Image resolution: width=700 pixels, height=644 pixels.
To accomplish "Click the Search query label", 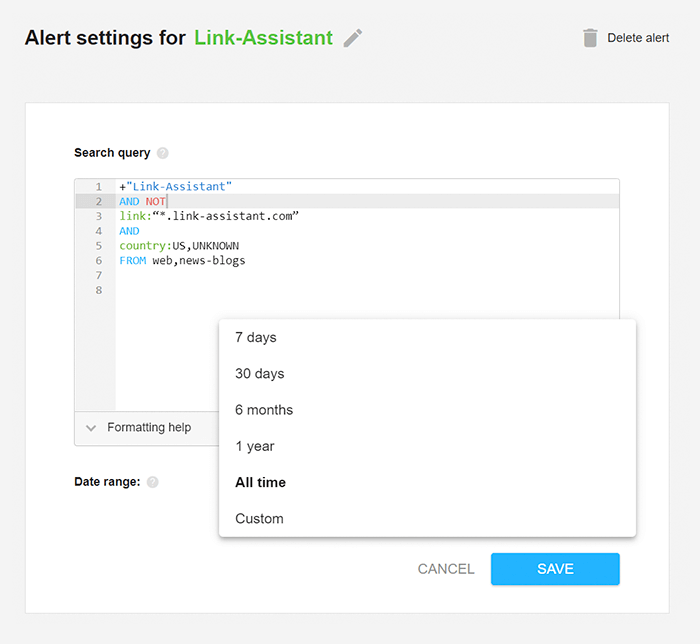I will (112, 153).
